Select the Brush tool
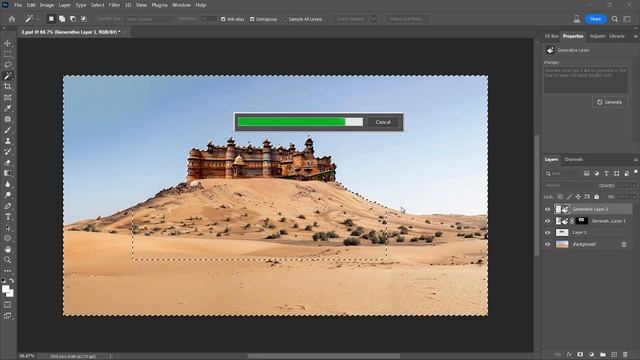 click(x=7, y=130)
